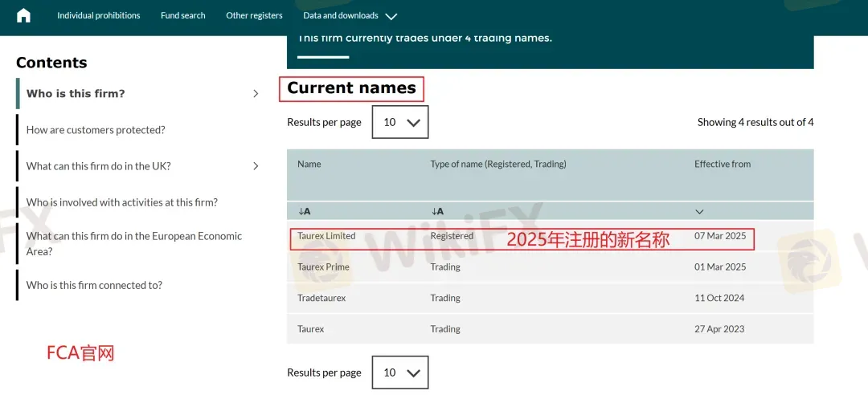
Task: Expand chevron beside UK activities item
Action: pyautogui.click(x=256, y=166)
